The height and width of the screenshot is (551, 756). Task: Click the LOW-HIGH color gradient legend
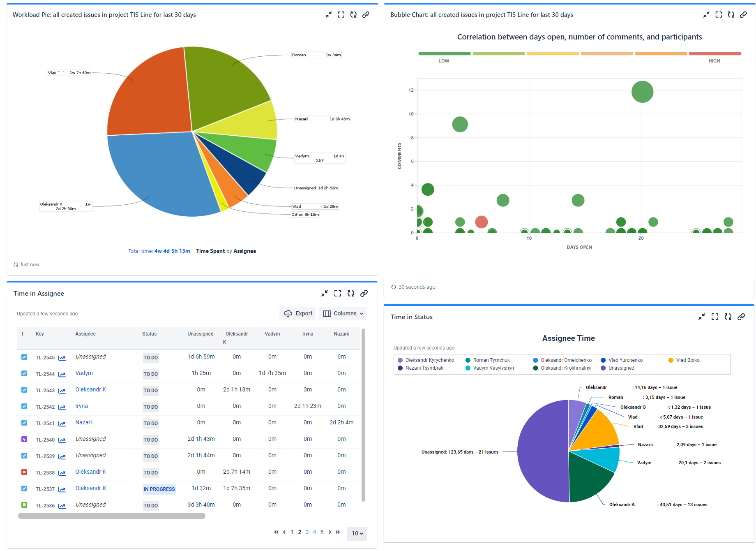[579, 53]
